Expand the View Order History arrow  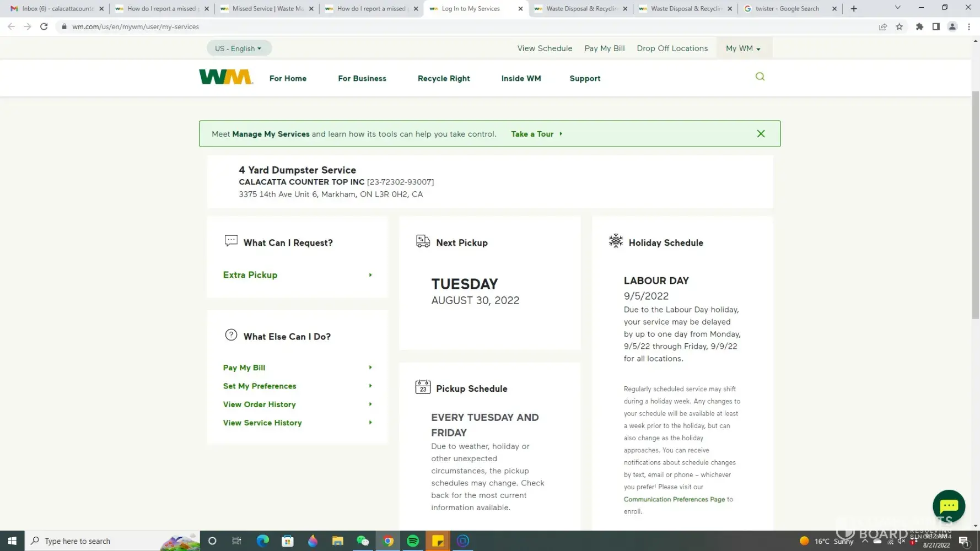point(370,404)
